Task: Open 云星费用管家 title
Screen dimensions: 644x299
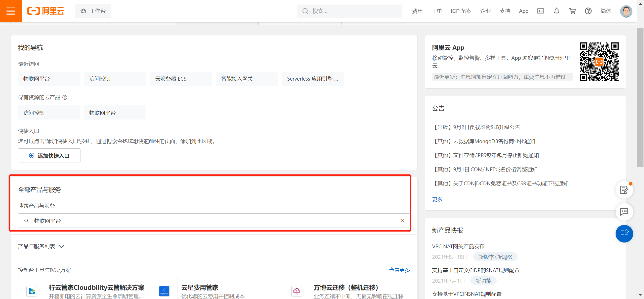Action: [x=200, y=287]
